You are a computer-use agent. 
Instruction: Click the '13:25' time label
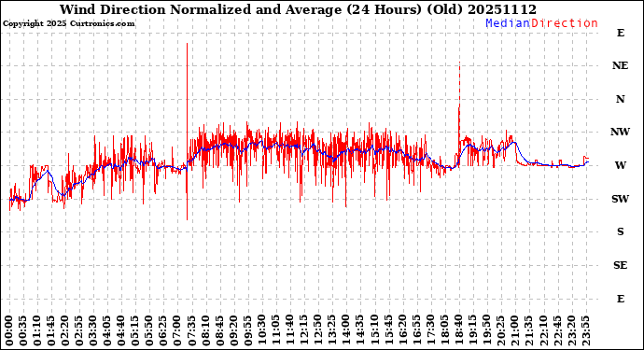click(332, 331)
